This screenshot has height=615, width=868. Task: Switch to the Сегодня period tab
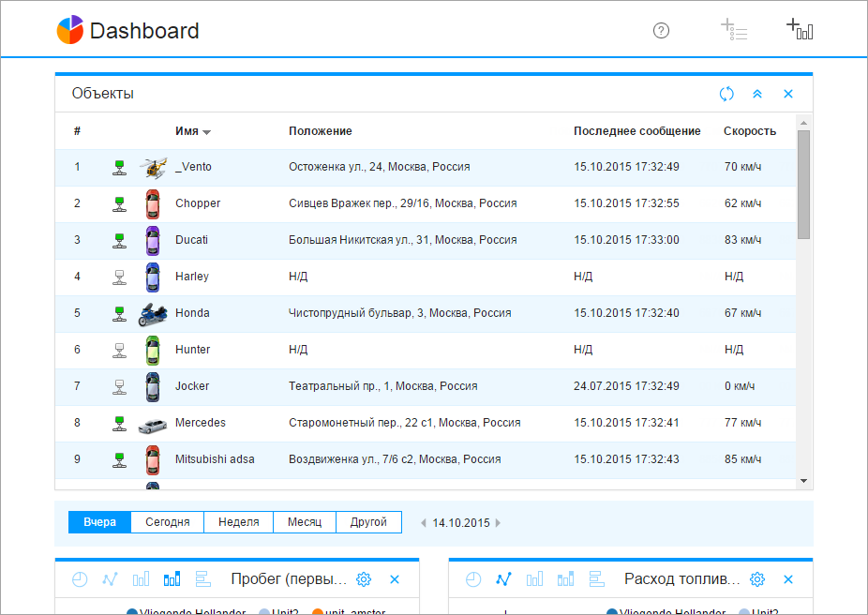167,522
